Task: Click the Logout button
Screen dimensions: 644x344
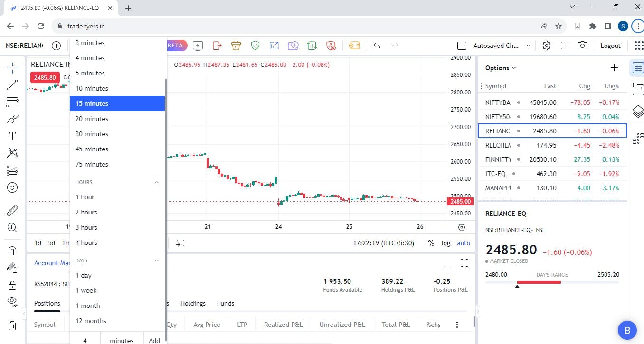Action: point(610,46)
